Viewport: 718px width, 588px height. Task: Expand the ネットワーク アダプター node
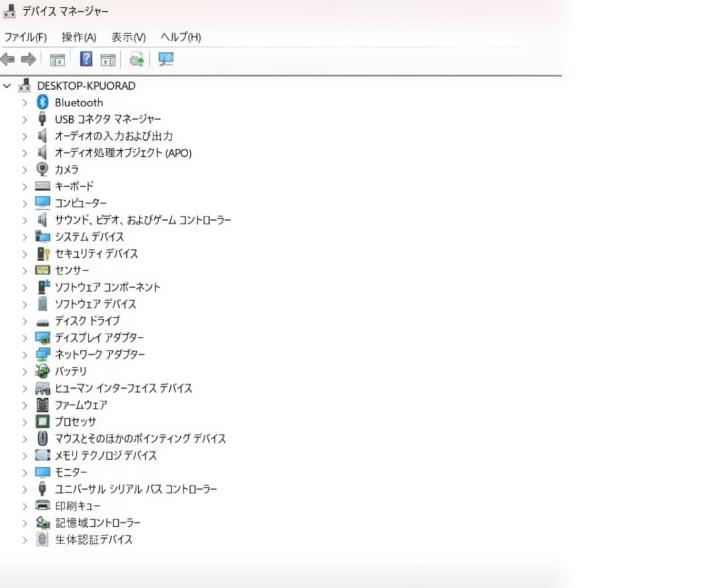click(x=25, y=355)
